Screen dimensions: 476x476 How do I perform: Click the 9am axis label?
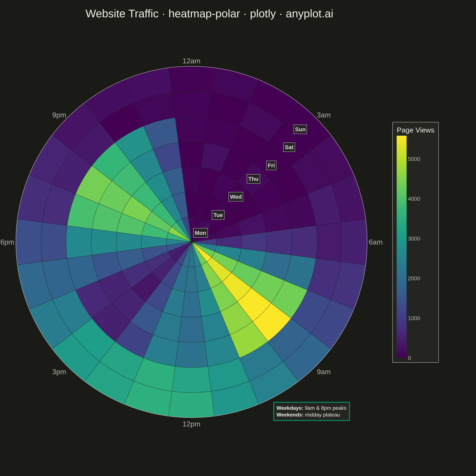pyautogui.click(x=324, y=372)
